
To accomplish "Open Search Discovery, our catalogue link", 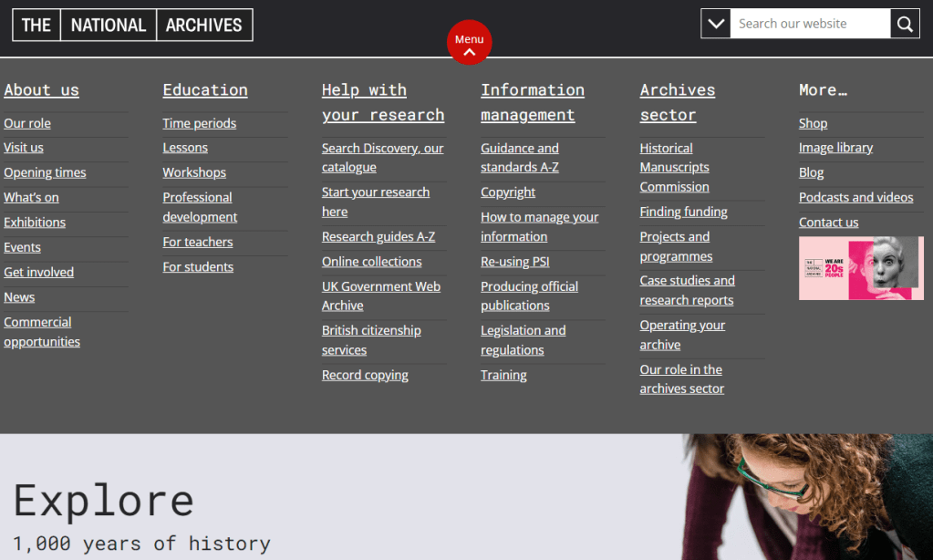I will (x=382, y=158).
